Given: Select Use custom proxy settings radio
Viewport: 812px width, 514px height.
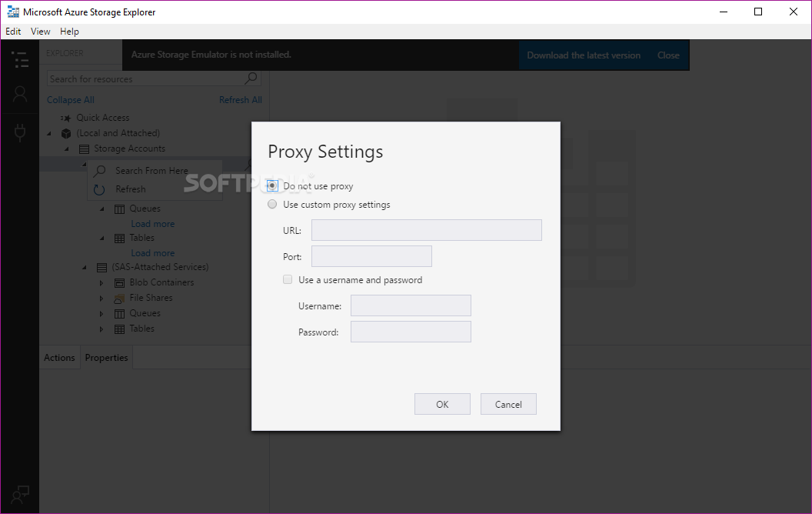Looking at the screenshot, I should click(272, 204).
